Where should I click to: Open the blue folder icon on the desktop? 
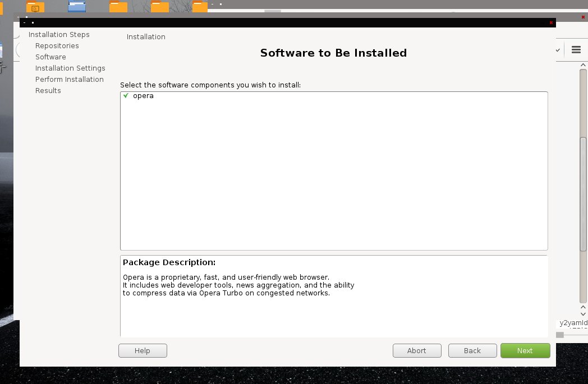tap(77, 6)
